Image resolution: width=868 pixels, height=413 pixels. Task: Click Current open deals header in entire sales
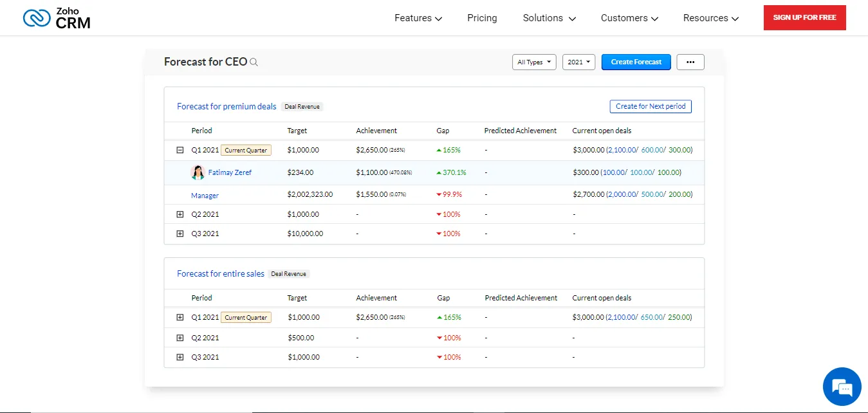tap(602, 298)
